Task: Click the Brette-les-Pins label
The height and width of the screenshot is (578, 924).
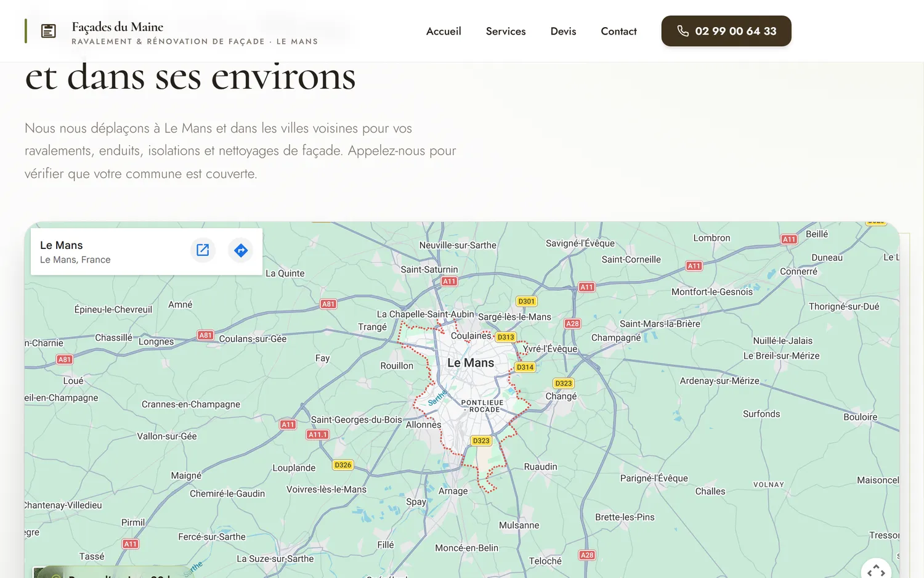Action: click(625, 517)
